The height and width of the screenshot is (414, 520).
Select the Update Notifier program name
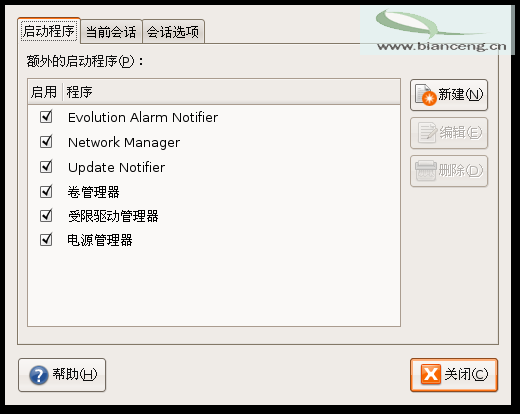pos(116,167)
